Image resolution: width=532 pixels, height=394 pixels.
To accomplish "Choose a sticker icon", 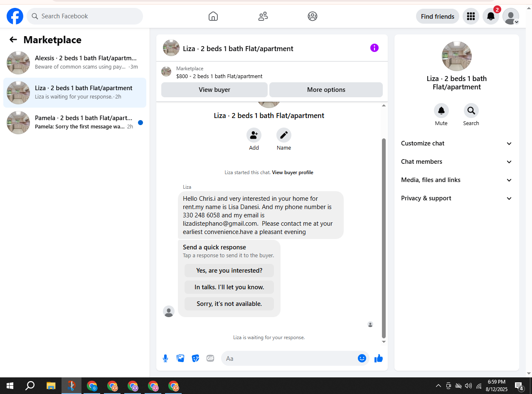I will (x=195, y=358).
